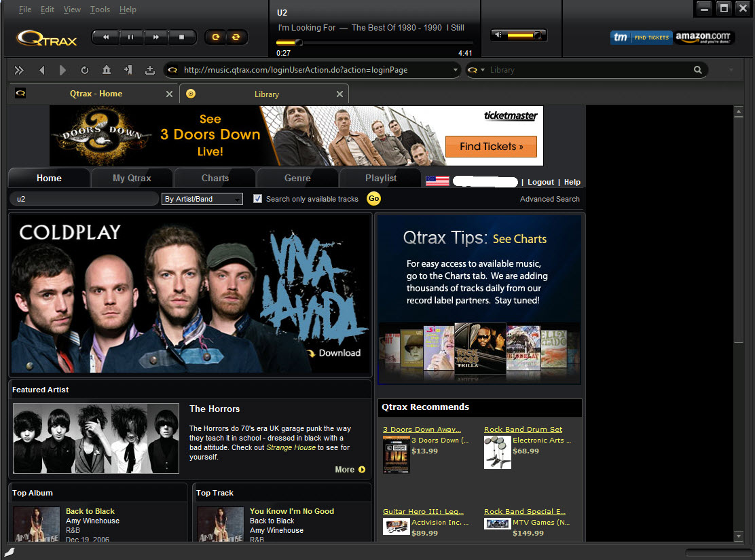Uncheck Search only available tracks
755x560 pixels.
pyautogui.click(x=257, y=199)
